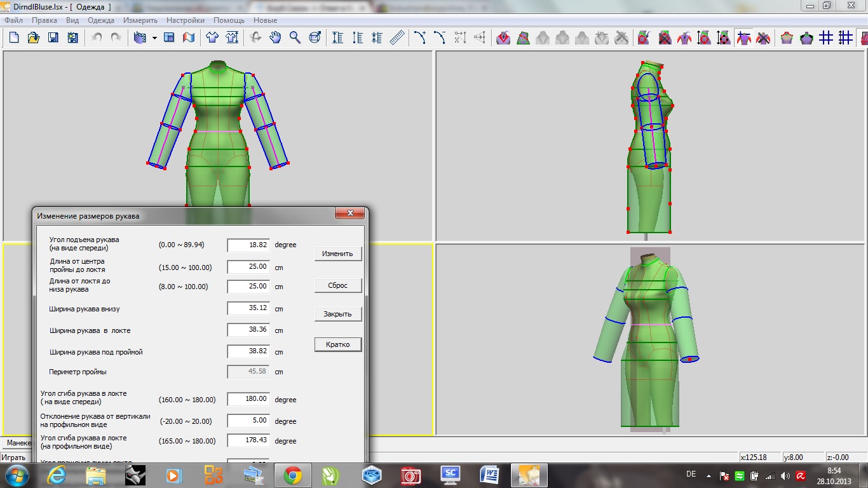
Task: Select the hand pan tool
Action: (275, 38)
